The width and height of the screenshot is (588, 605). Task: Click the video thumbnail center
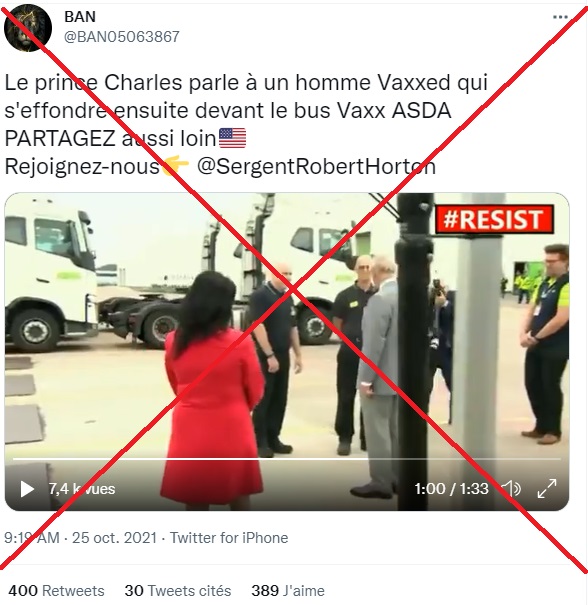click(x=287, y=352)
